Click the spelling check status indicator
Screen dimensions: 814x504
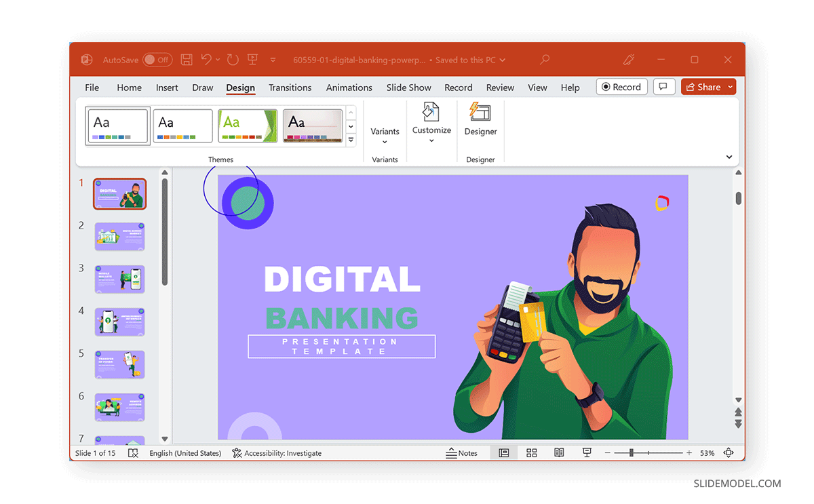coord(134,452)
